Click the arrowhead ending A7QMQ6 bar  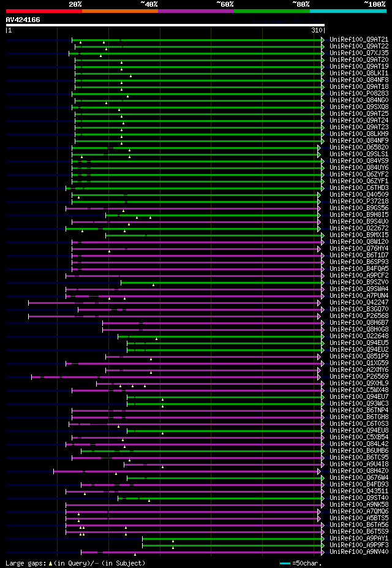pyautogui.click(x=319, y=512)
